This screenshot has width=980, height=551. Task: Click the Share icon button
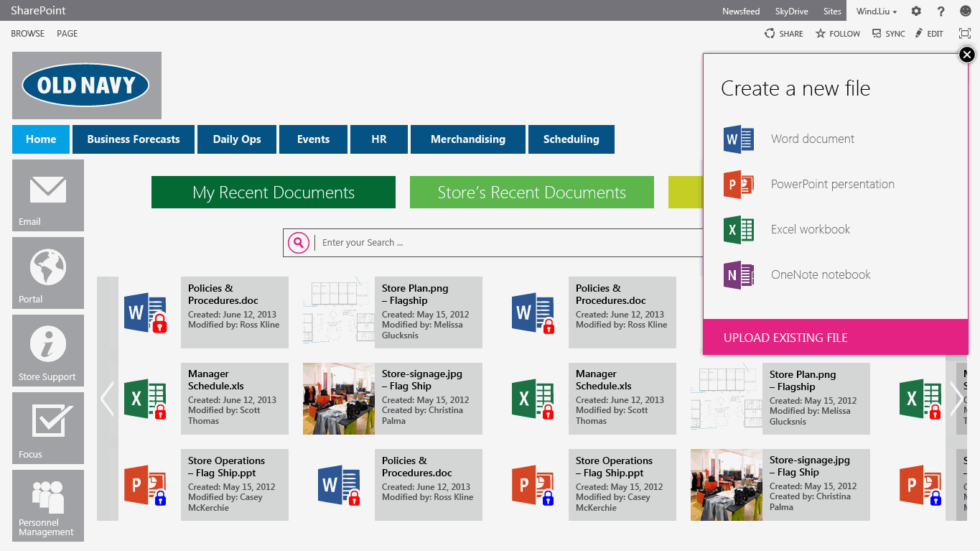[x=784, y=34]
